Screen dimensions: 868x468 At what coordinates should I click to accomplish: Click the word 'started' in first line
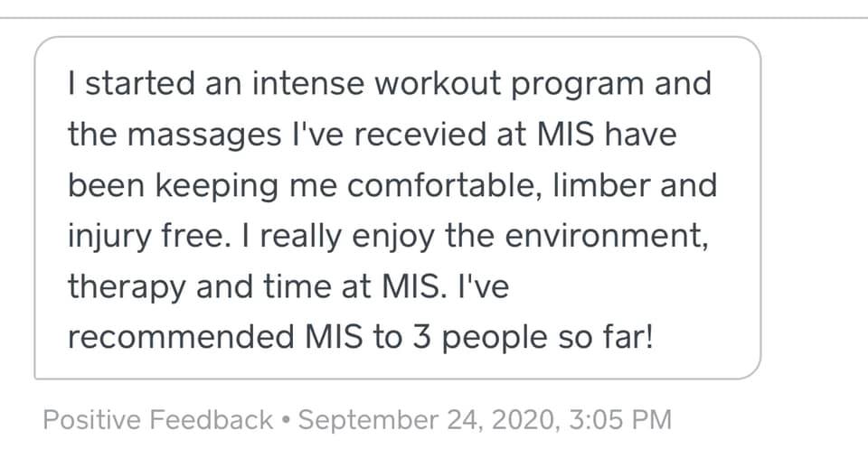pos(139,83)
